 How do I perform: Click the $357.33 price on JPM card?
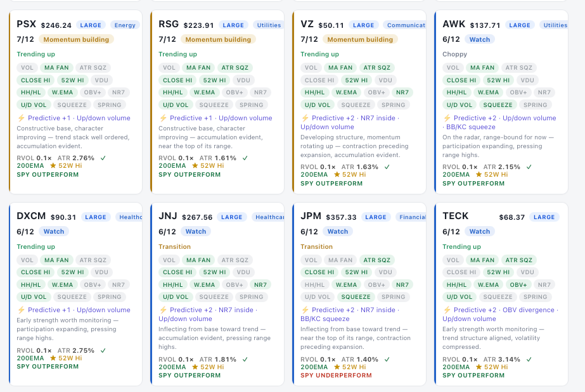[x=341, y=217]
